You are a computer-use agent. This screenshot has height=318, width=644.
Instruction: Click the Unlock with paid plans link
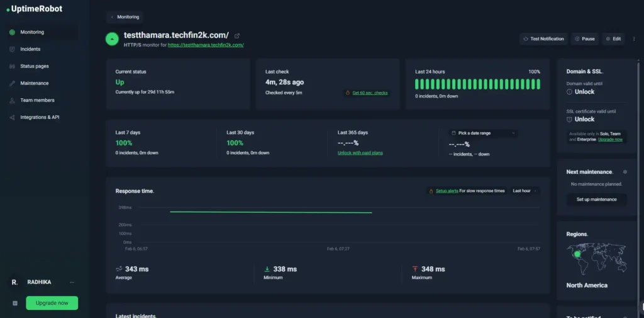coord(360,153)
